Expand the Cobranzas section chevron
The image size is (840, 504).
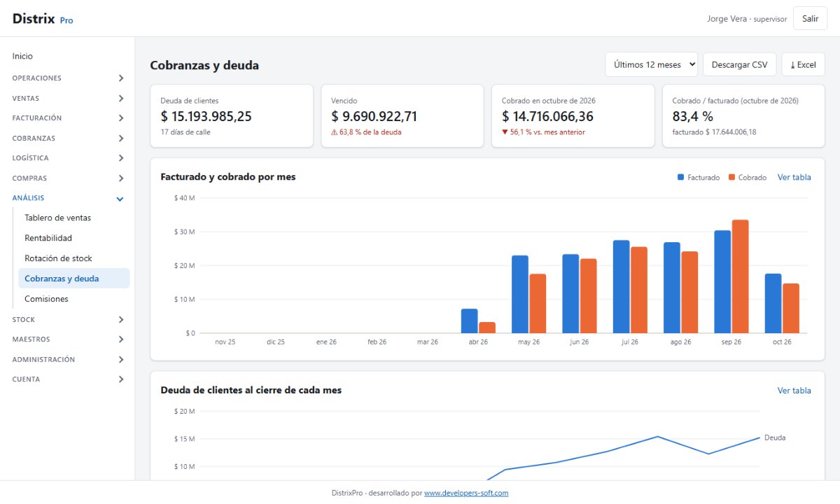[x=121, y=139]
